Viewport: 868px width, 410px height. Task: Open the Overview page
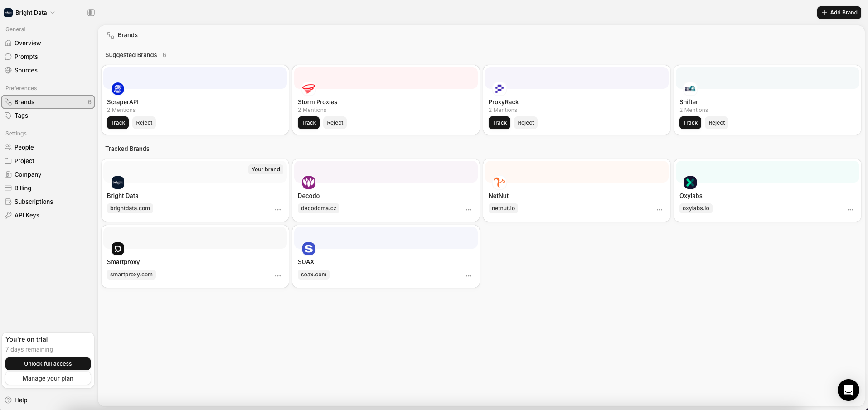[x=48, y=43]
